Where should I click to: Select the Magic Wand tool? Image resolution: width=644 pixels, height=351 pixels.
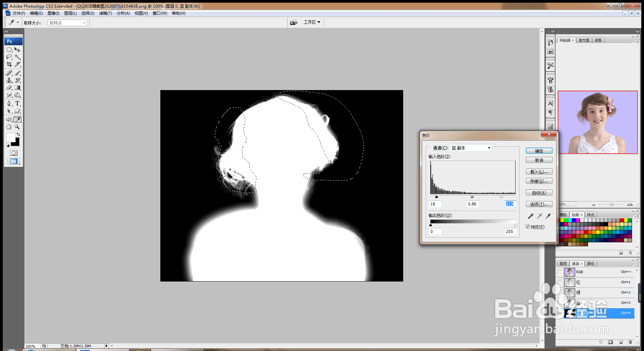(x=18, y=57)
